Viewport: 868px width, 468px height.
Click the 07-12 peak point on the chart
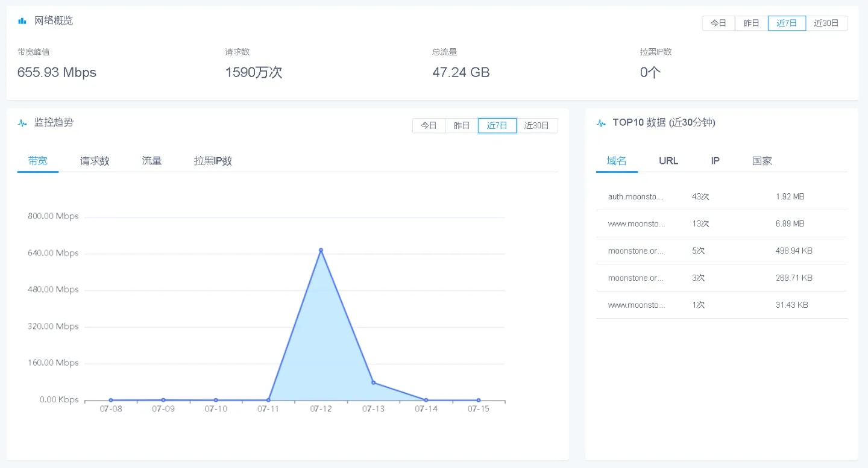tap(321, 250)
